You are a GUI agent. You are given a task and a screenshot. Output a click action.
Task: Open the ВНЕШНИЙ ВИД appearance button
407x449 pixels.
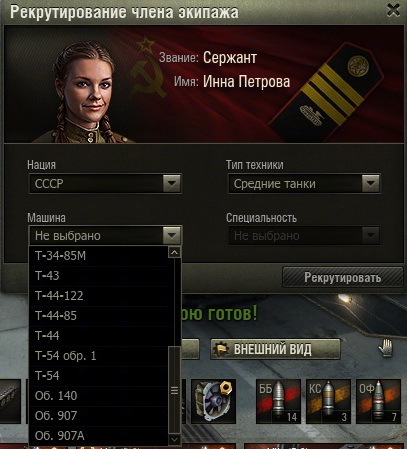275,349
